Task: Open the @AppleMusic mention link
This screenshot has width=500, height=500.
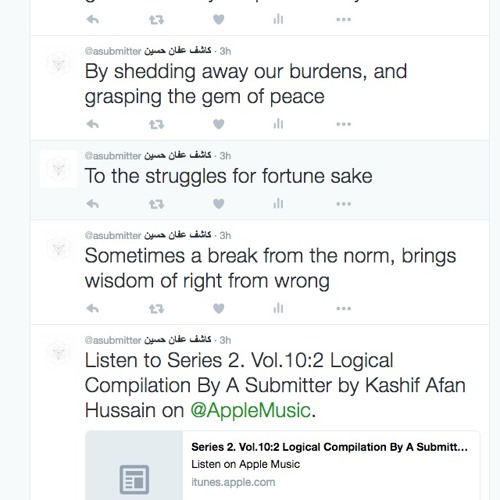Action: pos(251,410)
